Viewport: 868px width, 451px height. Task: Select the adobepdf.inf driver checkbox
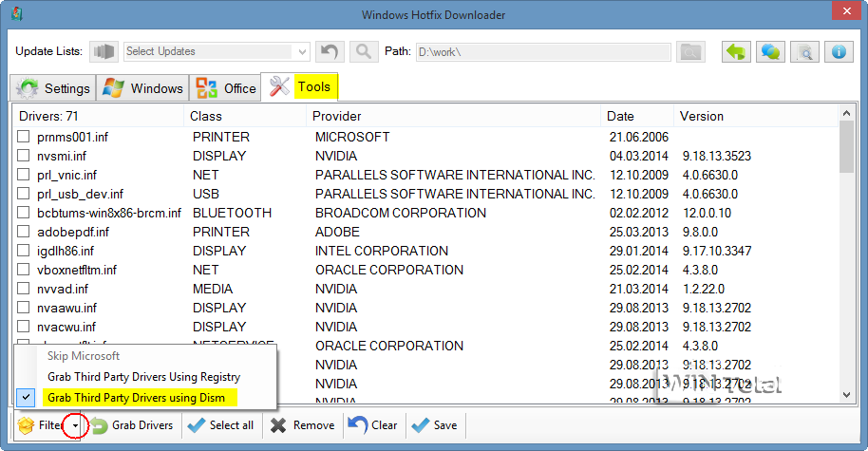pyautogui.click(x=23, y=232)
